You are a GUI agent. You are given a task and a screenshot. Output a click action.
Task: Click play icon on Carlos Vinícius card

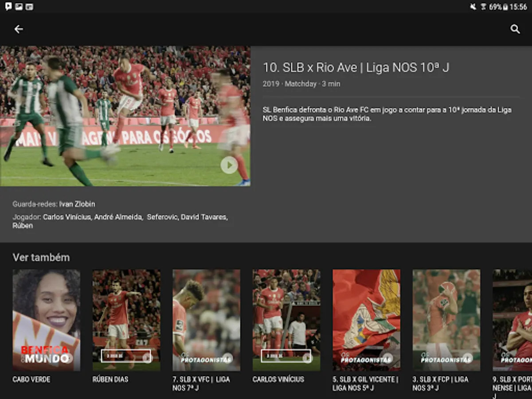pos(307,357)
